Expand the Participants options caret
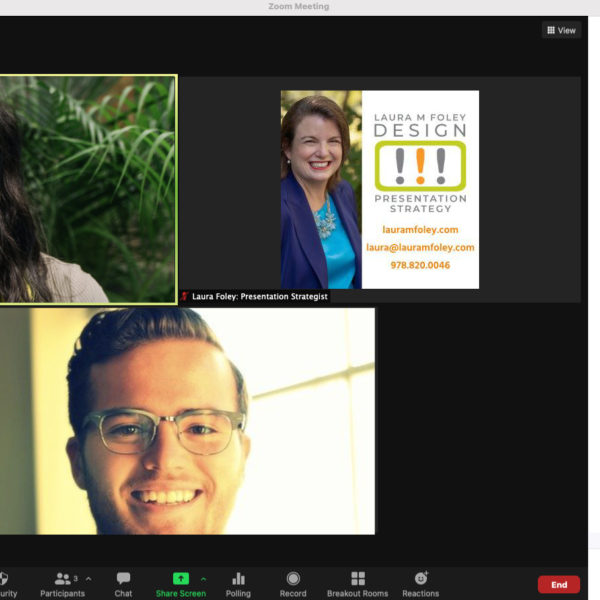 click(89, 579)
